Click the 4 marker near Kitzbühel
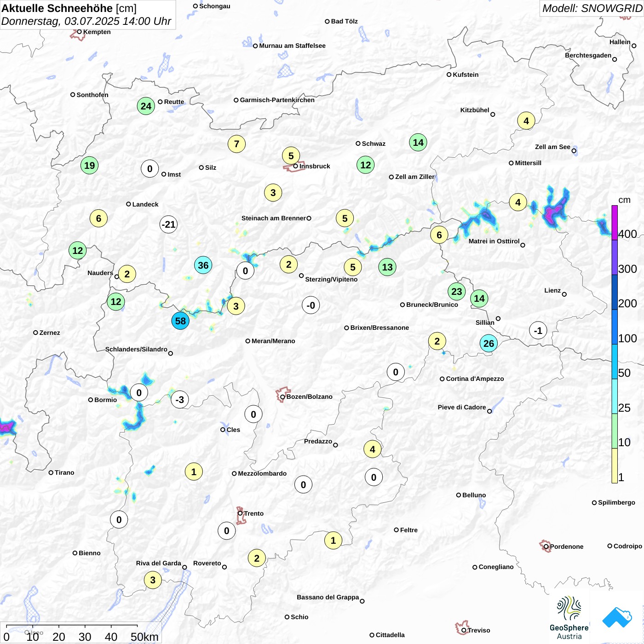Screen dimensions: 644x644 click(x=526, y=121)
